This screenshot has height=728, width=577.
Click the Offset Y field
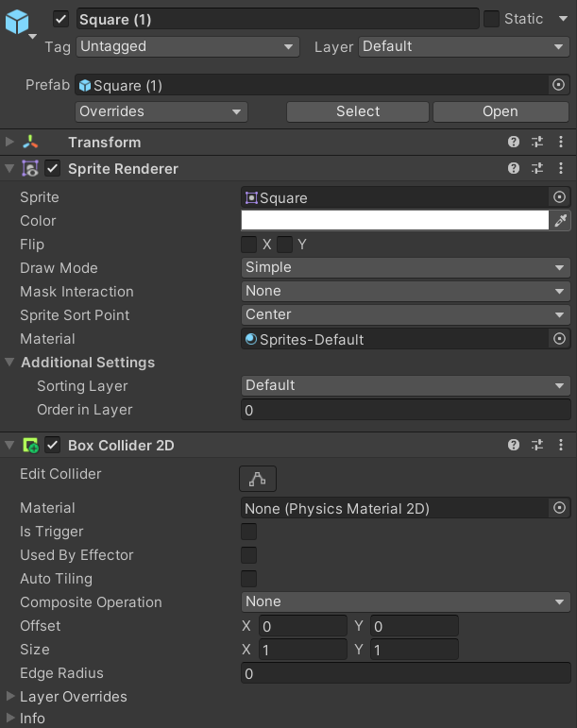coord(414,626)
